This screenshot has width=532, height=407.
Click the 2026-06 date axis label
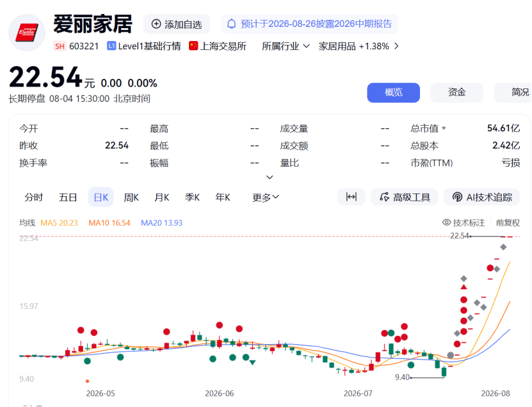point(219,394)
